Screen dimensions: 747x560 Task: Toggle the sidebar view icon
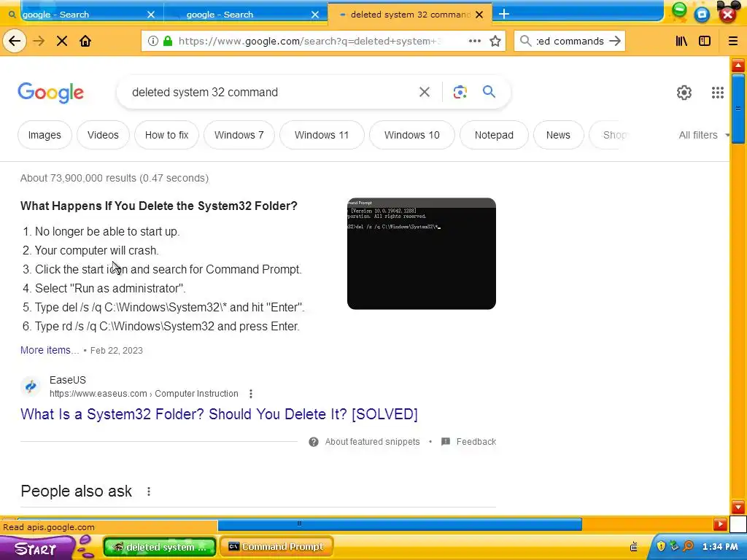coord(705,41)
